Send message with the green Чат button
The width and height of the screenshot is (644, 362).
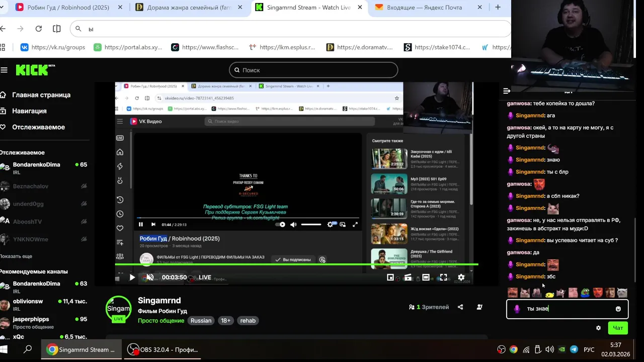pos(618,328)
